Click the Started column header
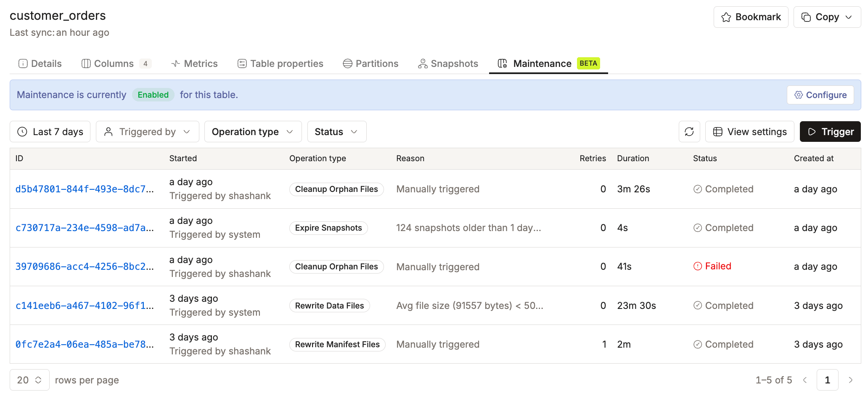This screenshot has height=399, width=868. coord(183,158)
